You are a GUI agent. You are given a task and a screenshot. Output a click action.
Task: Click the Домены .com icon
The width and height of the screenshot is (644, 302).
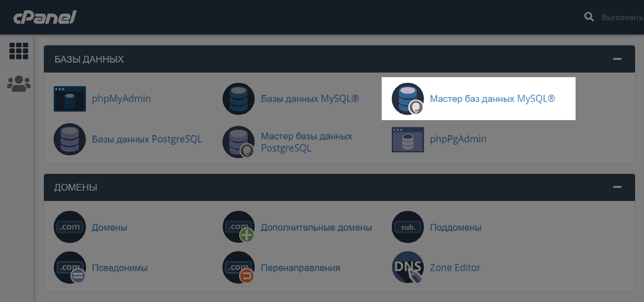(x=70, y=227)
